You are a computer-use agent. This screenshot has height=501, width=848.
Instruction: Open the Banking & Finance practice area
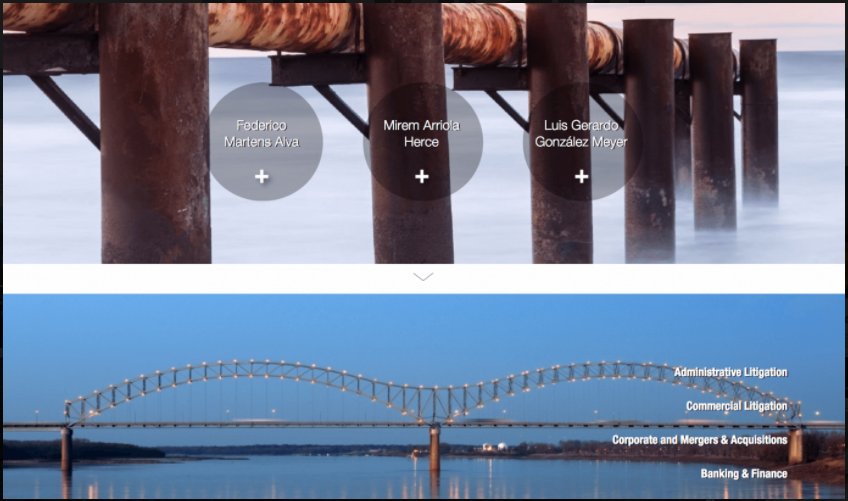pyautogui.click(x=744, y=474)
